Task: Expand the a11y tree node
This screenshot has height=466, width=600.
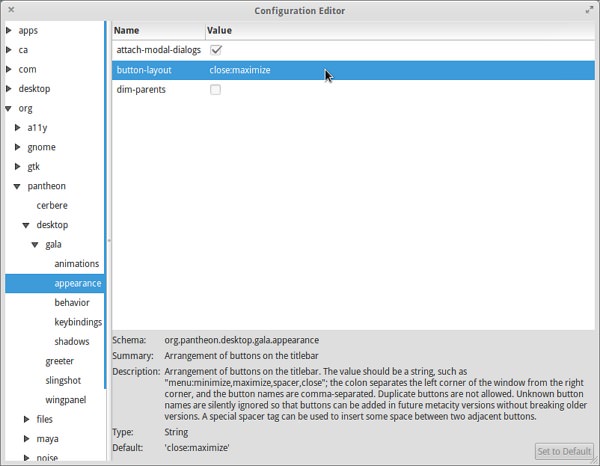Action: (17, 127)
